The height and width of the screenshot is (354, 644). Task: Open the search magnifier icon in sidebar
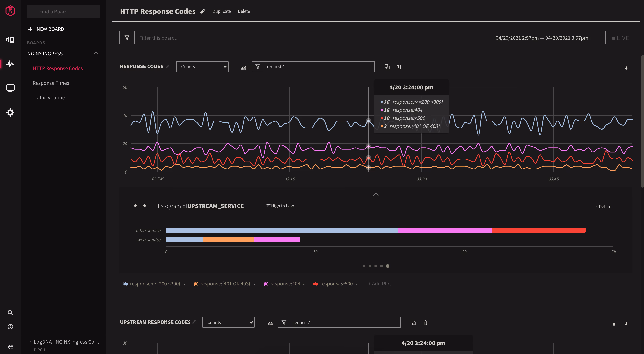(x=10, y=312)
